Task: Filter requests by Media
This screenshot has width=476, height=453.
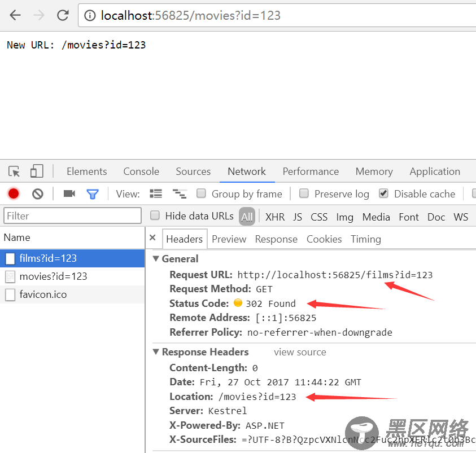Action: [x=376, y=217]
